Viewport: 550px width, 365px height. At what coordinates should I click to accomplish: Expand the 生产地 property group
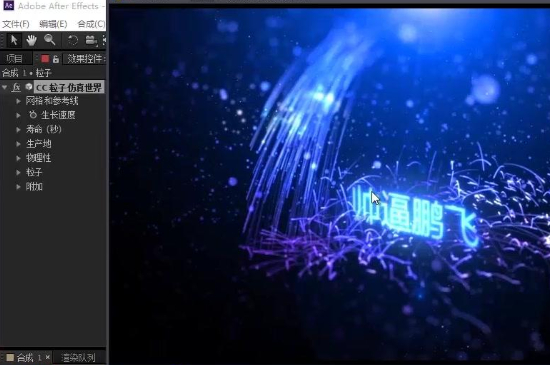pyautogui.click(x=18, y=144)
